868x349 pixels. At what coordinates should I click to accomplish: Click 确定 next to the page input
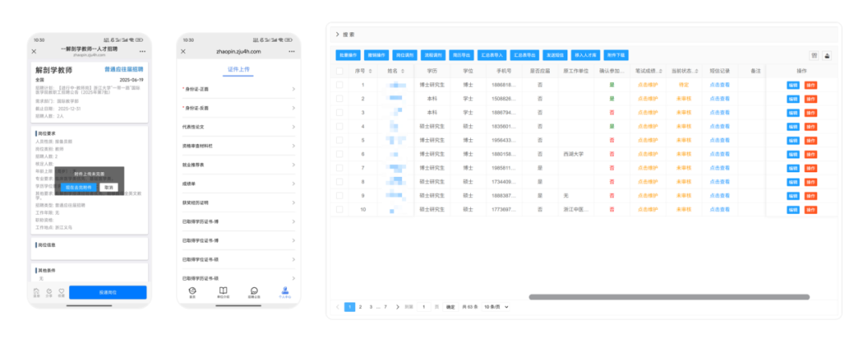coord(450,307)
